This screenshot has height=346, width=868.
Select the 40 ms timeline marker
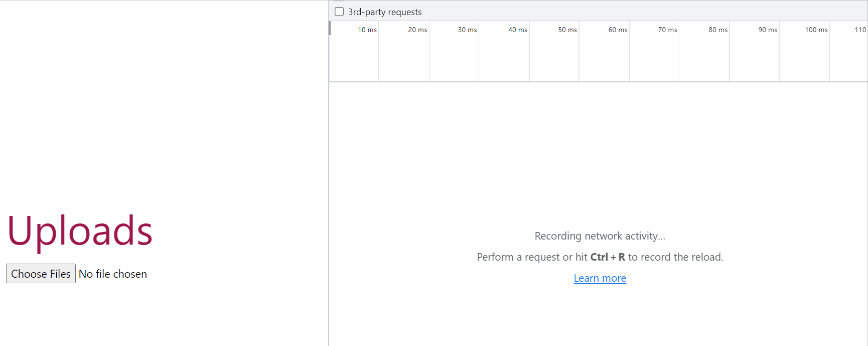(x=517, y=30)
